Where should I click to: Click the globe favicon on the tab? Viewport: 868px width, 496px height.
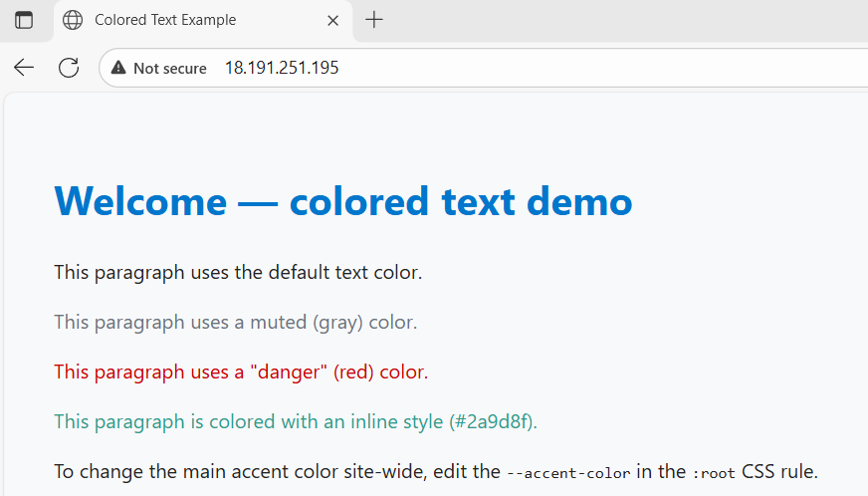tap(73, 20)
